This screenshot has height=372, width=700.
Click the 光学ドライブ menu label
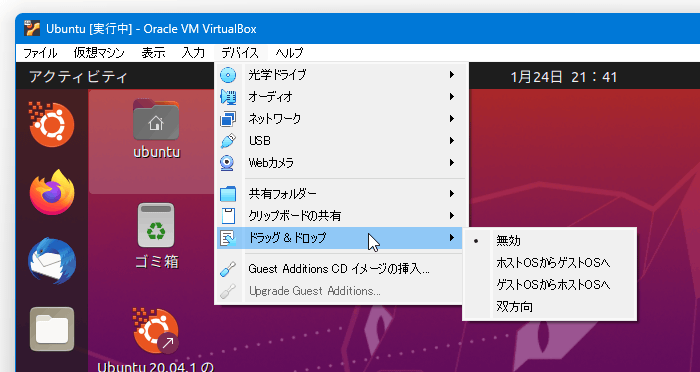(277, 75)
